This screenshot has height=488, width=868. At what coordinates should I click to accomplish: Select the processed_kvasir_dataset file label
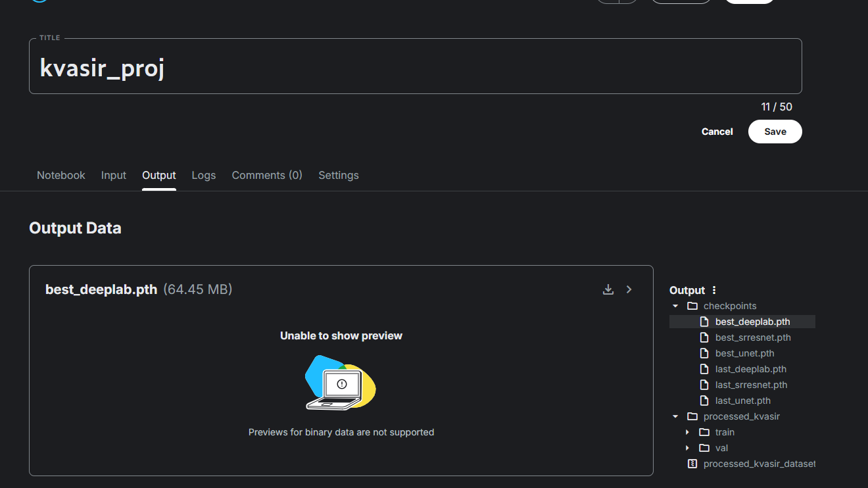tap(759, 464)
